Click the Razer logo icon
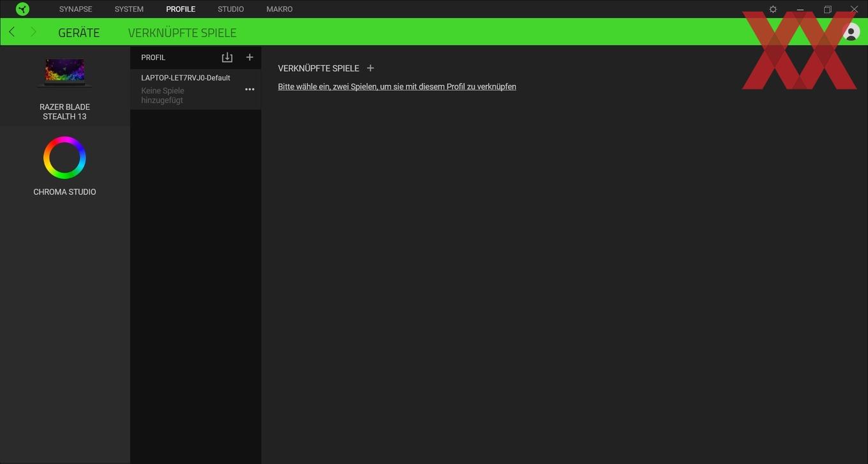The image size is (868, 464). click(x=22, y=9)
